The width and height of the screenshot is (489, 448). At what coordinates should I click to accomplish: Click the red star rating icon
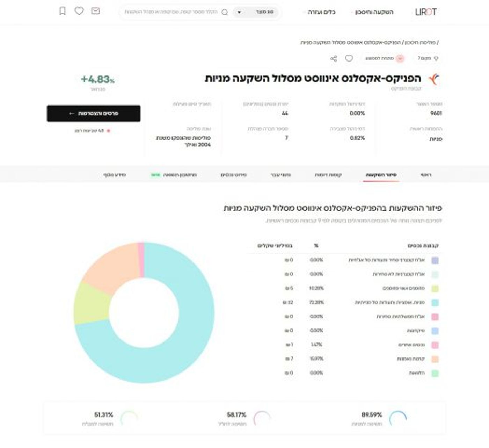(108, 131)
